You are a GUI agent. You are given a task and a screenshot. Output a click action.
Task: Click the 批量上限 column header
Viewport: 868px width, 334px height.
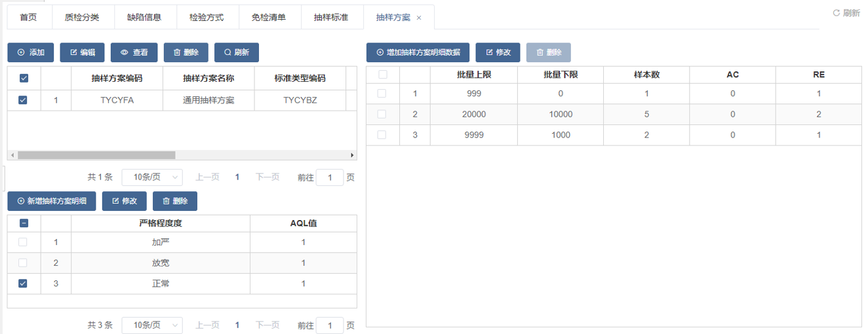[x=474, y=75]
